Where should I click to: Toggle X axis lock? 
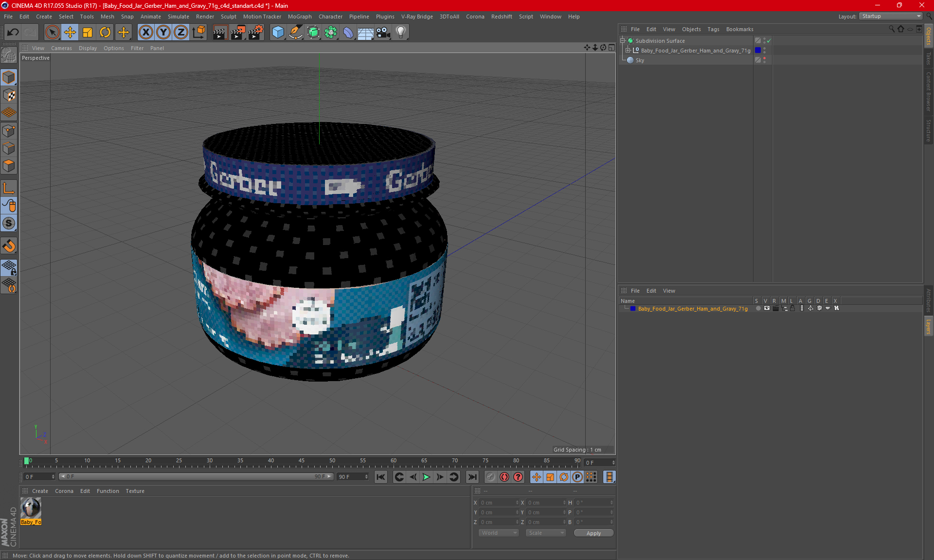(x=145, y=33)
